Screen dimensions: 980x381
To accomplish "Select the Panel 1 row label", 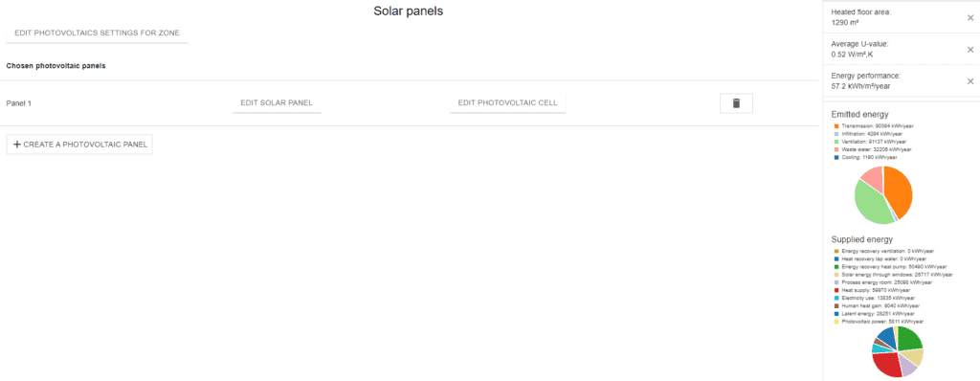I will (19, 103).
